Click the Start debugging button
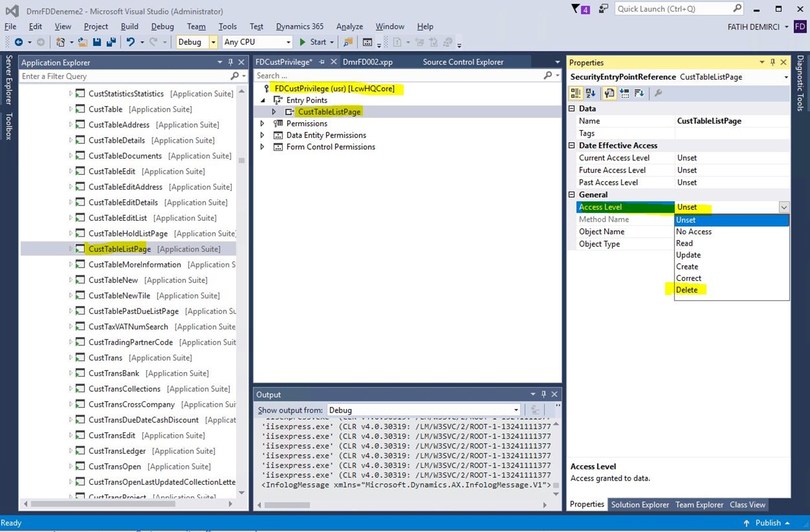The height and width of the screenshot is (532, 810). [313, 42]
